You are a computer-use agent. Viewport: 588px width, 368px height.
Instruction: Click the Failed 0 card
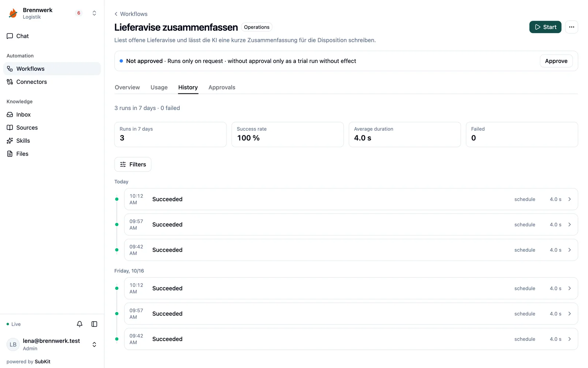coord(522,135)
